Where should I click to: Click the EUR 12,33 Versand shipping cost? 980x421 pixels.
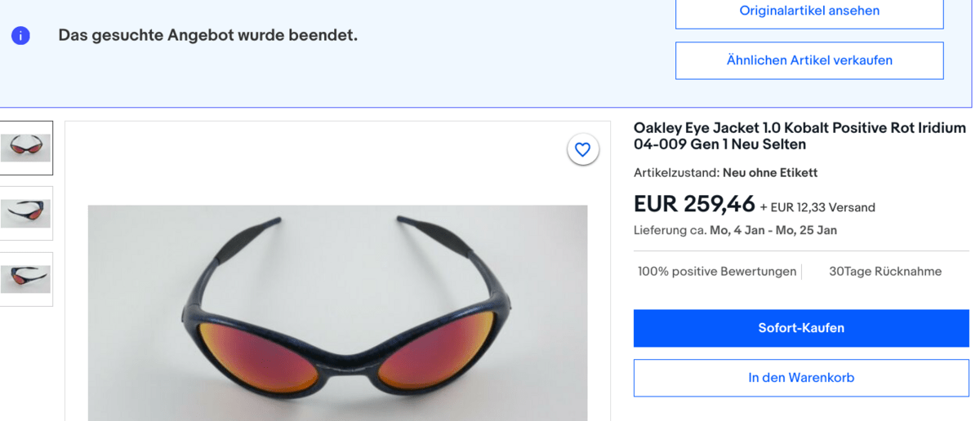[x=817, y=207]
